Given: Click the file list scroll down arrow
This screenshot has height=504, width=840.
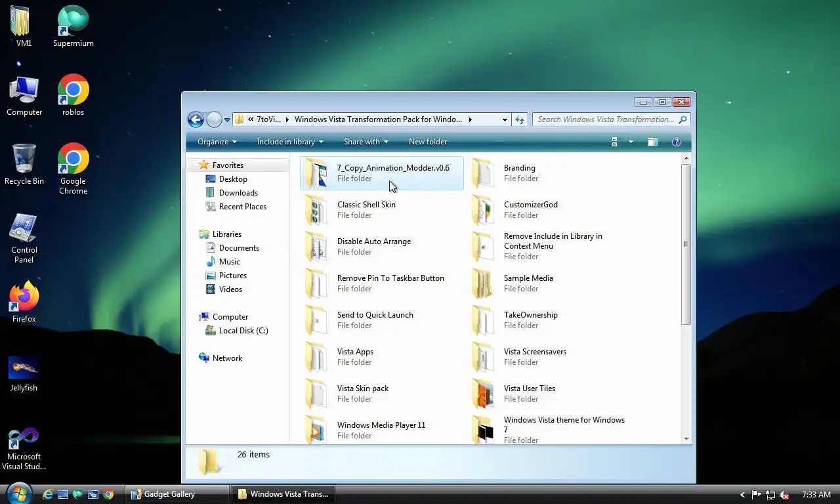Looking at the screenshot, I should coord(686,439).
